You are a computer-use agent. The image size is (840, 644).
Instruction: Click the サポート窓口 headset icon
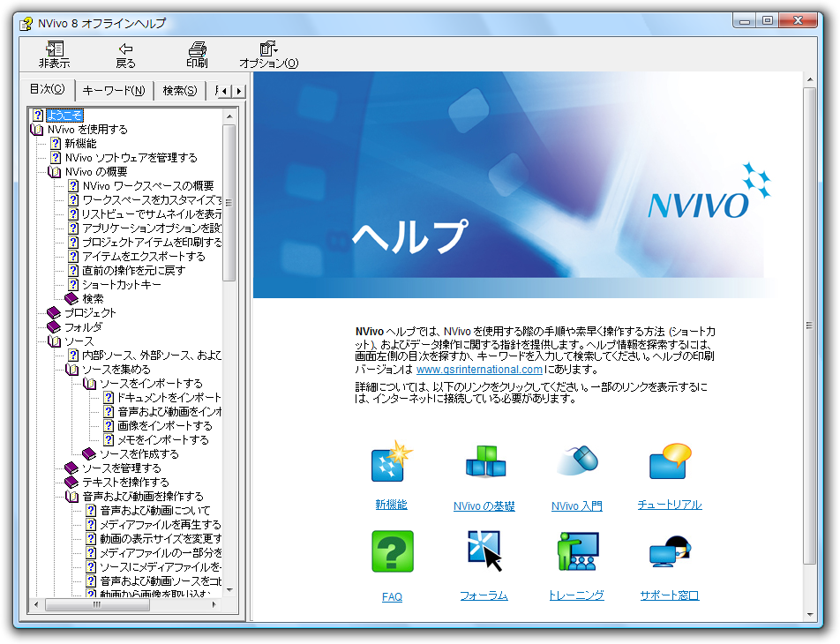point(671,551)
